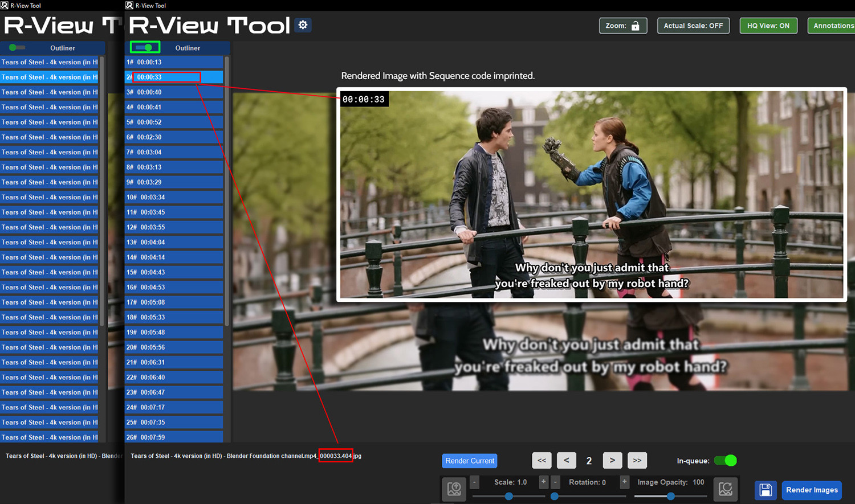
Task: Select row 12# 00:03:55
Action: tap(174, 227)
